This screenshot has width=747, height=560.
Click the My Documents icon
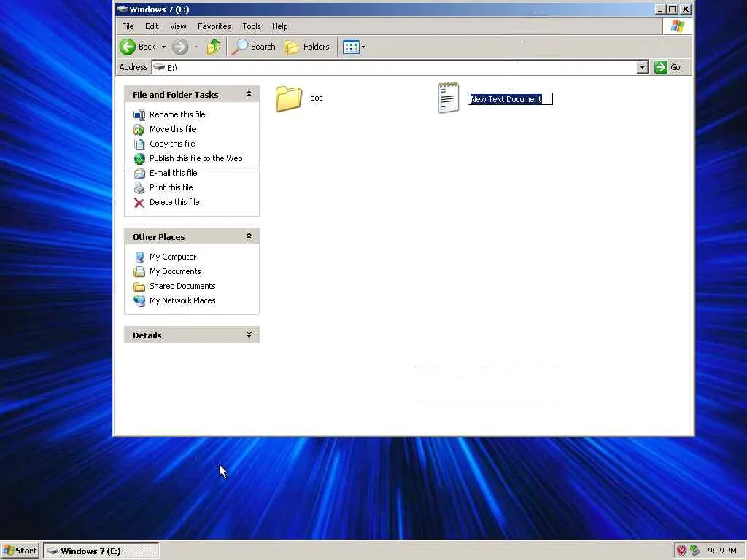139,272
